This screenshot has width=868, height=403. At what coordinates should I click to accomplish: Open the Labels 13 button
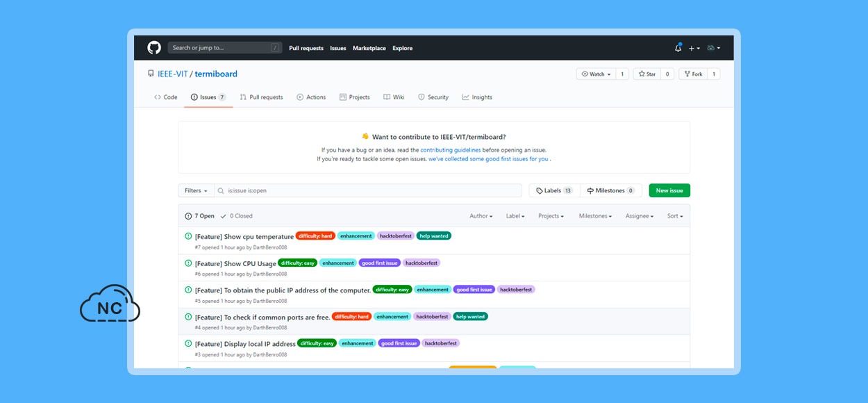tap(554, 190)
